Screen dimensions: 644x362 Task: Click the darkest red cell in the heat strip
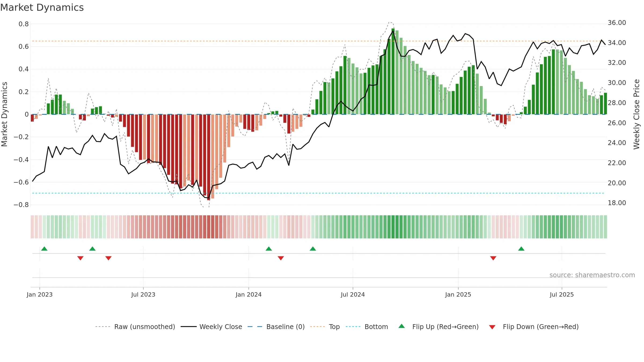coord(209,227)
